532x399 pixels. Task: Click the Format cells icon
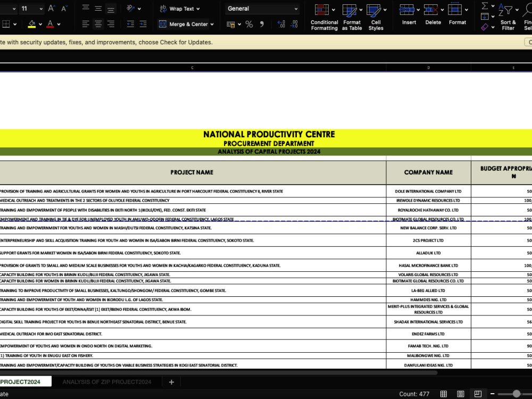click(x=455, y=10)
